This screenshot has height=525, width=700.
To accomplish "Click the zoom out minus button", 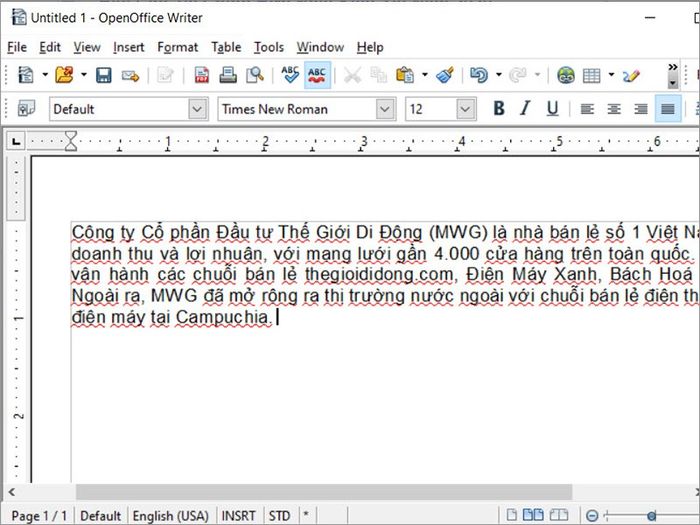I will [x=592, y=516].
